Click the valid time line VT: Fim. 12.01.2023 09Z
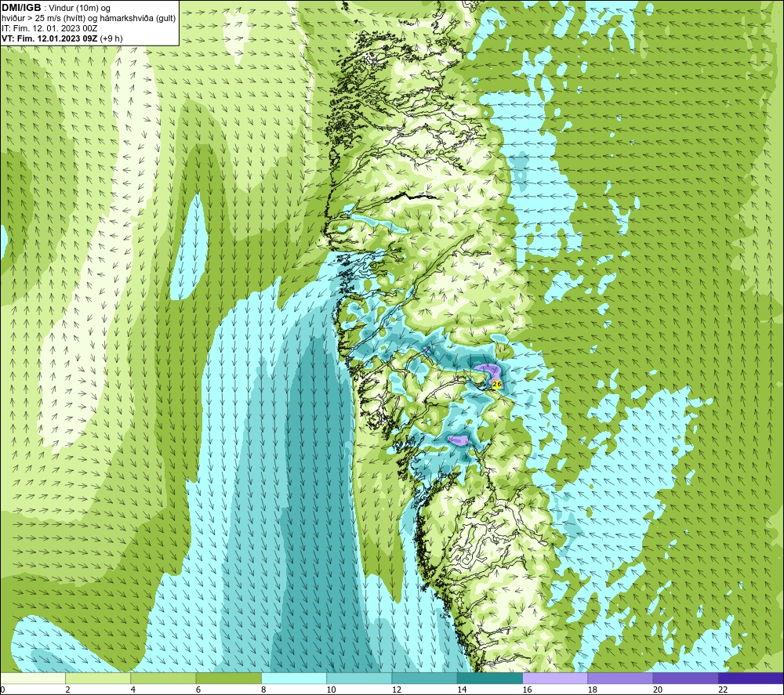The height and width of the screenshot is (695, 784). 51,38
